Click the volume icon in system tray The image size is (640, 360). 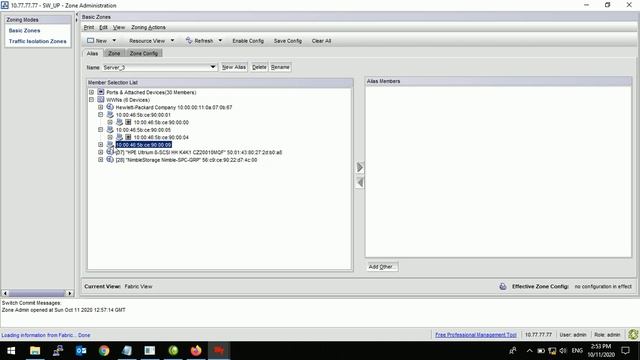[563, 351]
